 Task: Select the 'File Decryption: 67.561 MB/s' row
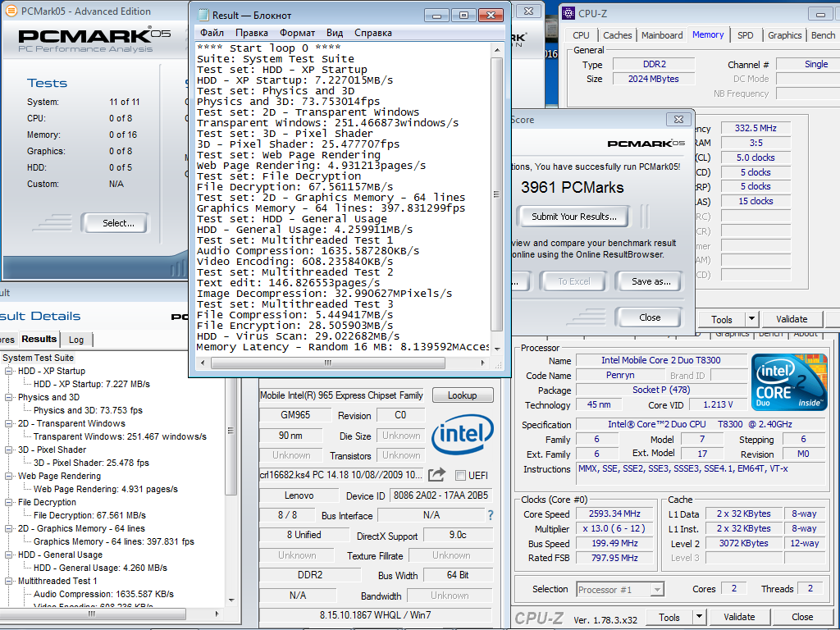(89, 515)
